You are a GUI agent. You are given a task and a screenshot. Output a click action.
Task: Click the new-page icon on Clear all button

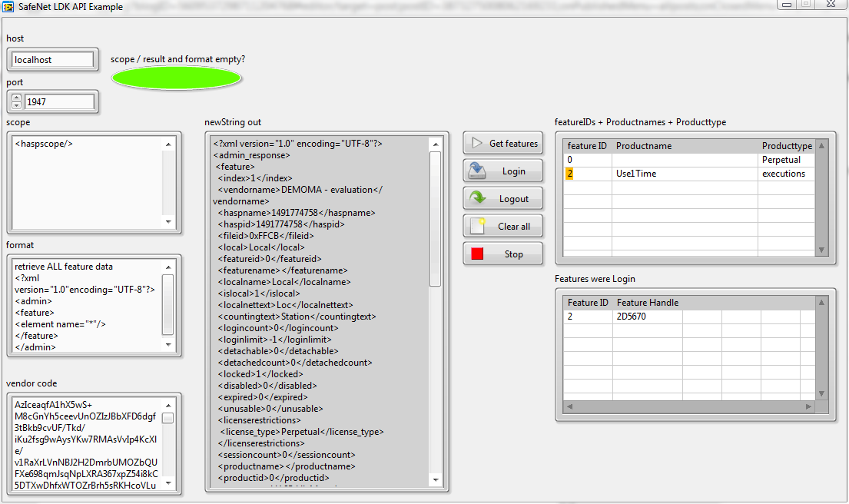pyautogui.click(x=476, y=224)
